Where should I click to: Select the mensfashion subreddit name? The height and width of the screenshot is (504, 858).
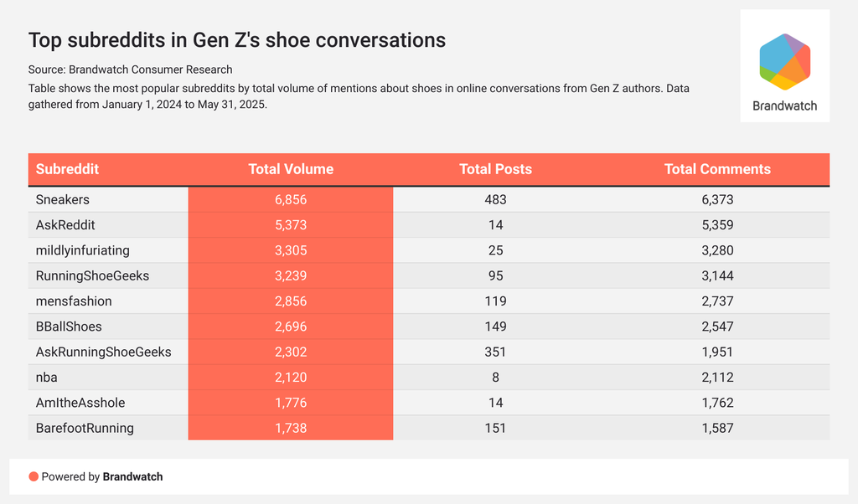74,301
